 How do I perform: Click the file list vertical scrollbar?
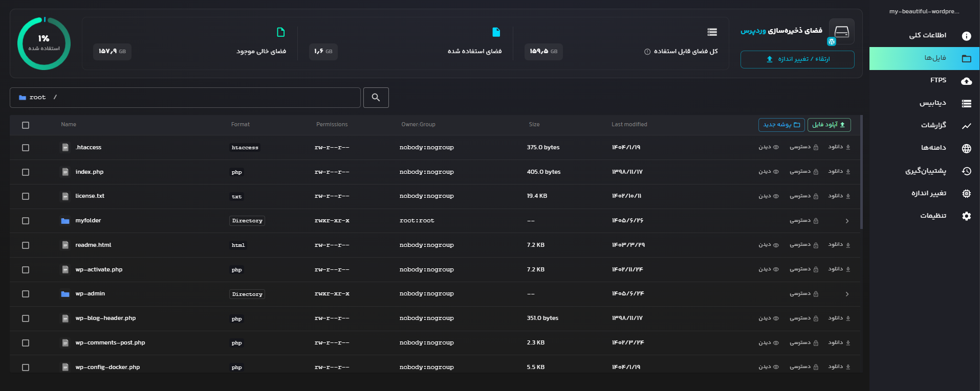(862, 172)
